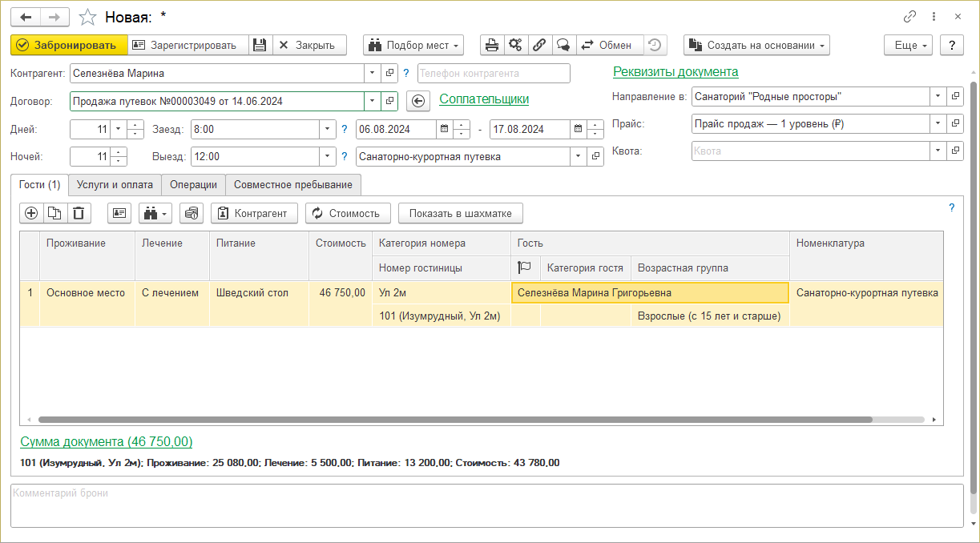Click the Комментарий брони text field
The image size is (980, 543).
[486, 505]
